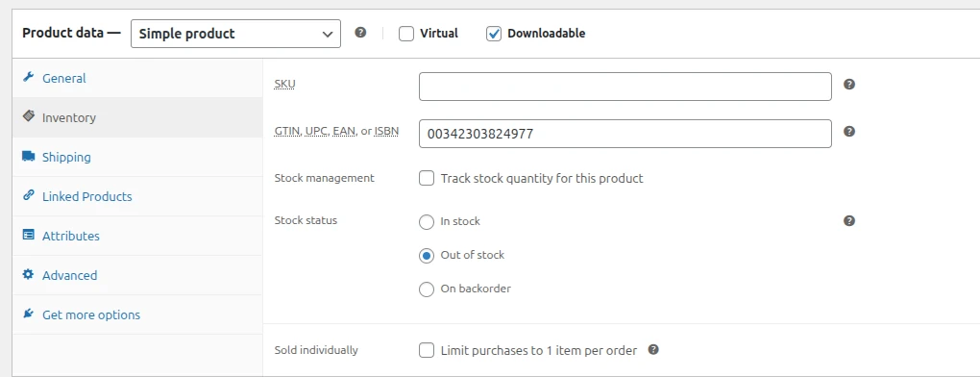The width and height of the screenshot is (980, 377).
Task: Open the Get more options tab
Action: 137,314
